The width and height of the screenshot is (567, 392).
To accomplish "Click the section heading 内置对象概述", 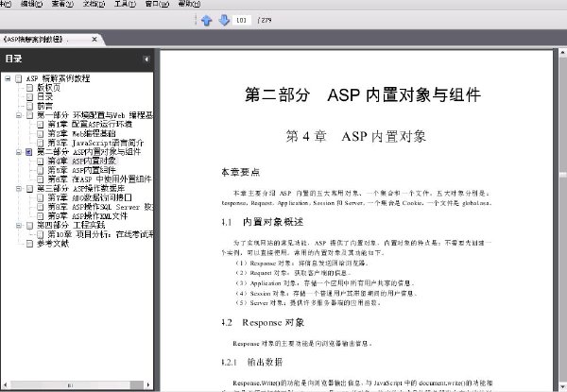I will [x=273, y=222].
